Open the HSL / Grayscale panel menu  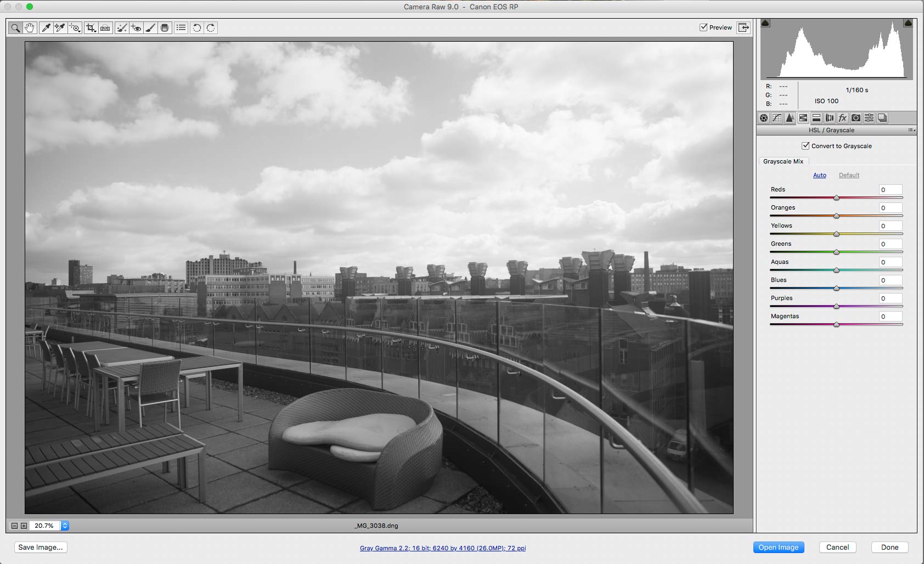click(911, 130)
